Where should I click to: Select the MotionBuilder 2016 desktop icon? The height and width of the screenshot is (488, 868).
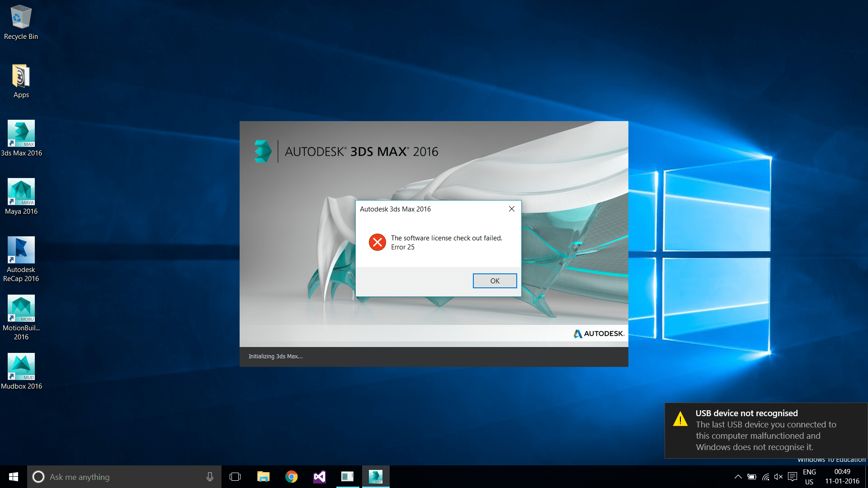(x=21, y=318)
